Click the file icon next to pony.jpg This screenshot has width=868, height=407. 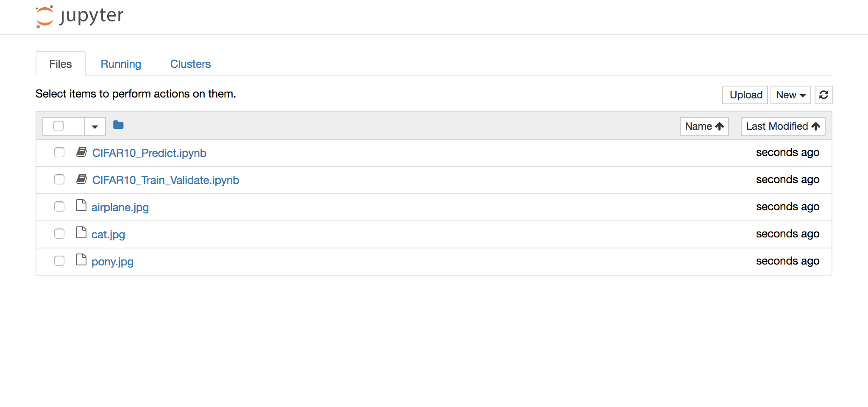pyautogui.click(x=81, y=260)
